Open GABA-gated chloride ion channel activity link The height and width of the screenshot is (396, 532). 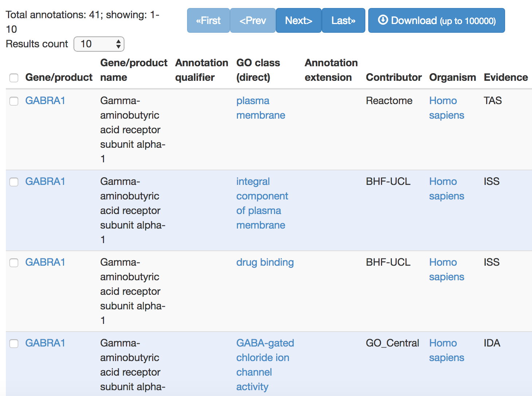pyautogui.click(x=265, y=365)
